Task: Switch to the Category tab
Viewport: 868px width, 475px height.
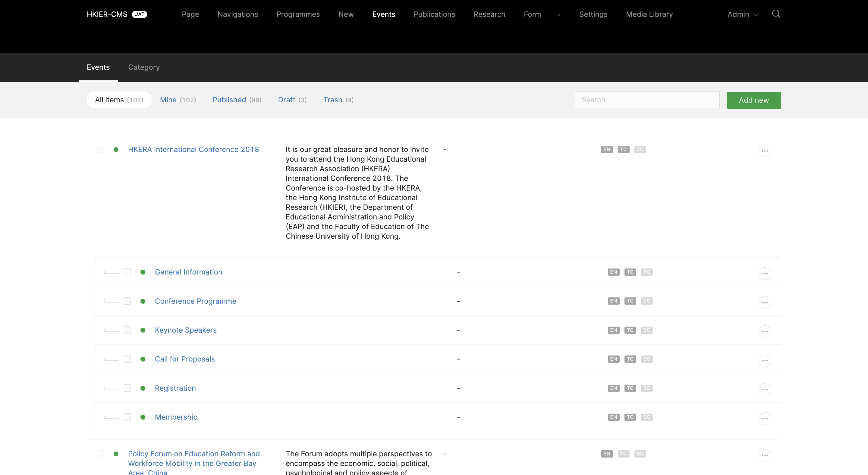Action: point(144,67)
